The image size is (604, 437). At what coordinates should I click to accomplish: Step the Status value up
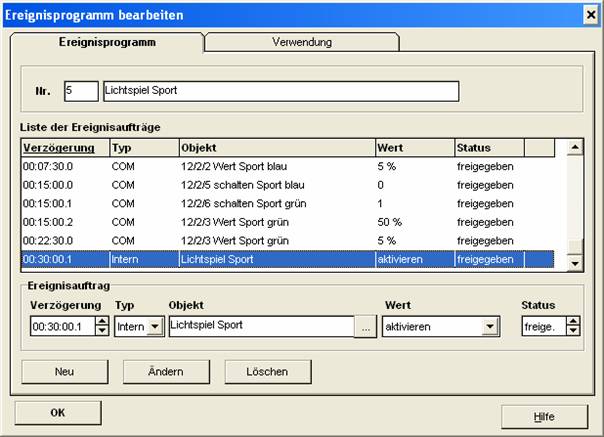(573, 321)
